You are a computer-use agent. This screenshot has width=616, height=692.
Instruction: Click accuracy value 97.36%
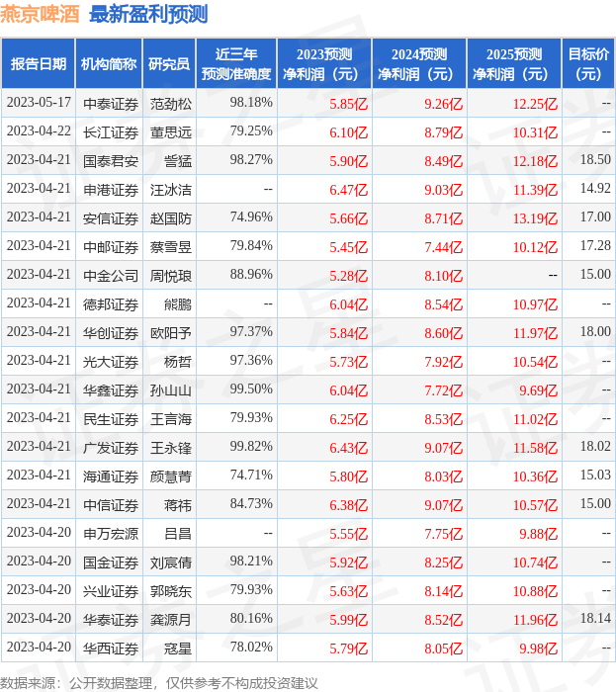pyautogui.click(x=250, y=361)
